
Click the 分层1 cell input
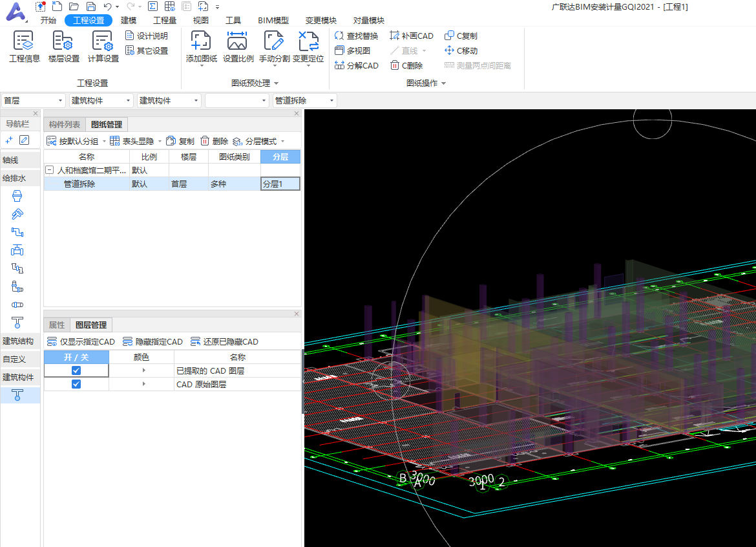(280, 184)
